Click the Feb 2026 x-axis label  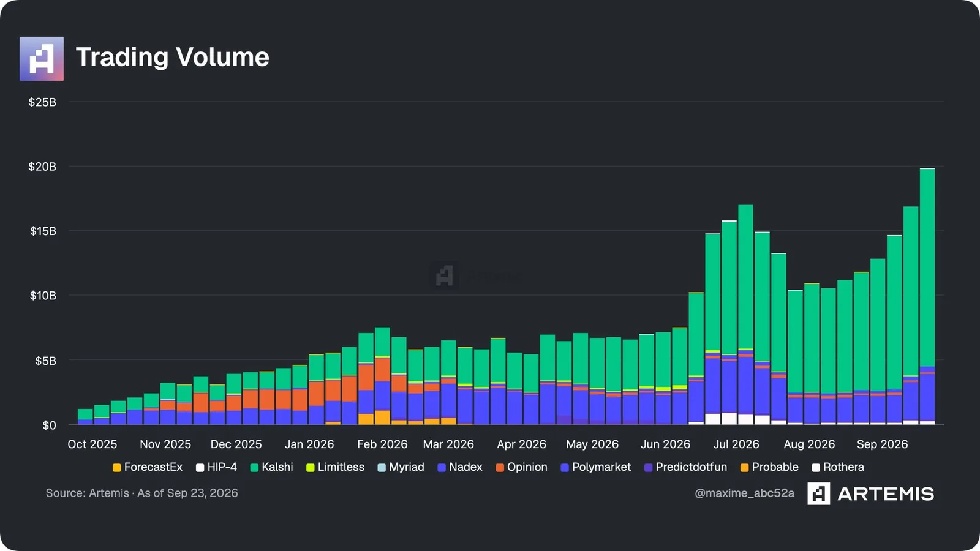click(x=382, y=444)
